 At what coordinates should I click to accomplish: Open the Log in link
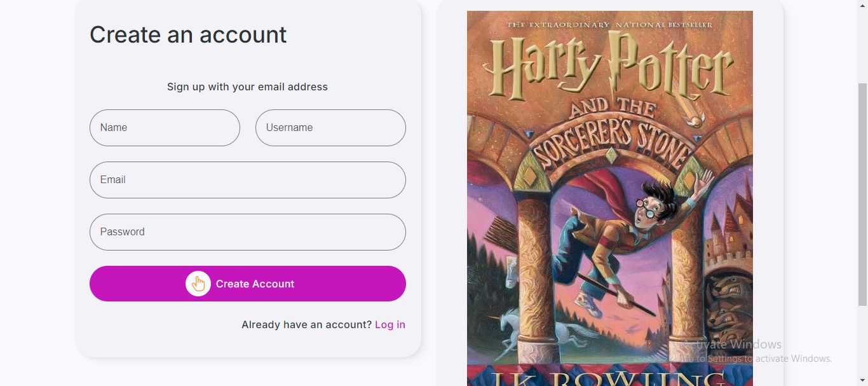click(390, 324)
